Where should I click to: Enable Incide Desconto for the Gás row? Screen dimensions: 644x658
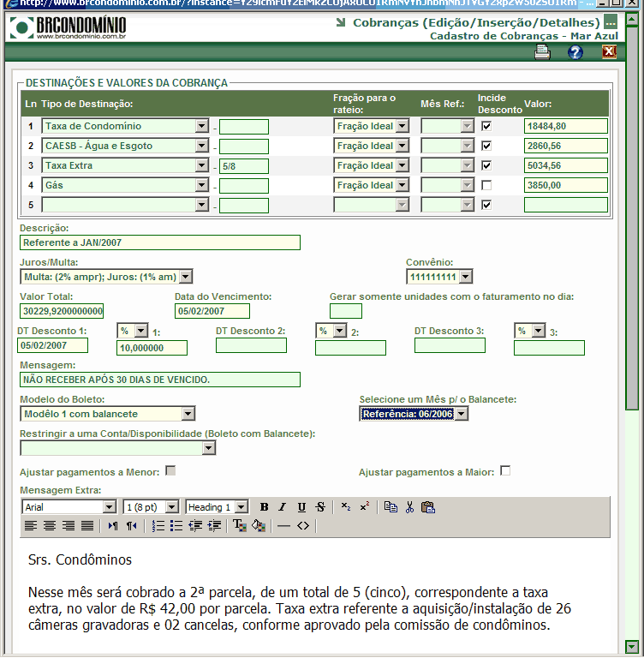486,185
